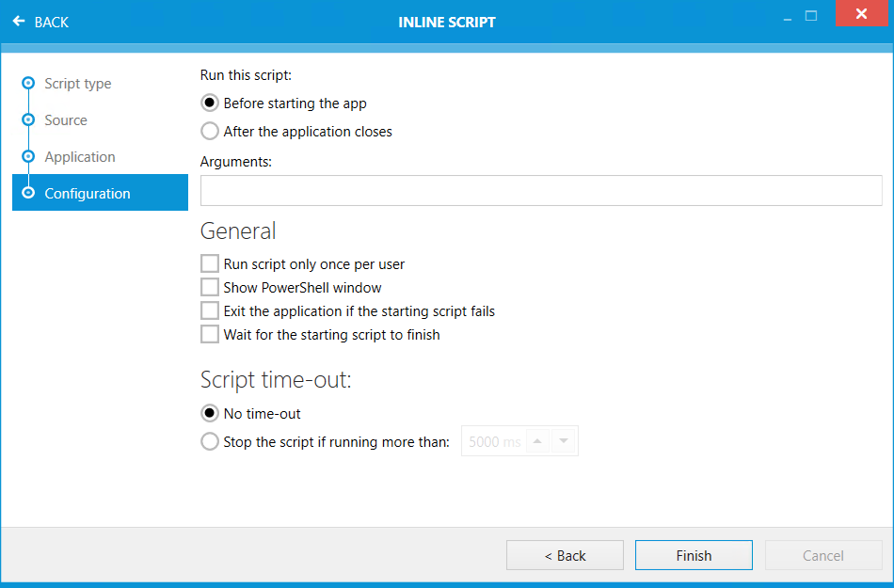Maximize the Inline Script window
Screen dimensions: 894x588
pos(811,16)
